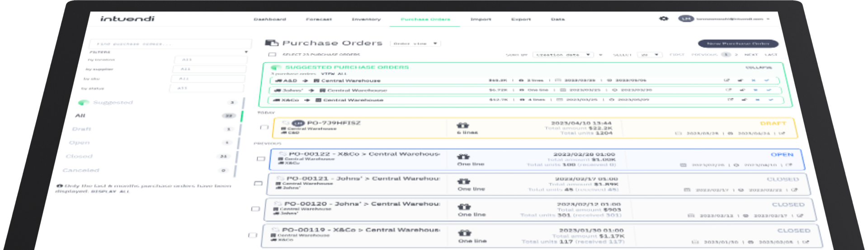Open PO-00122 external link icon

pyautogui.click(x=789, y=165)
